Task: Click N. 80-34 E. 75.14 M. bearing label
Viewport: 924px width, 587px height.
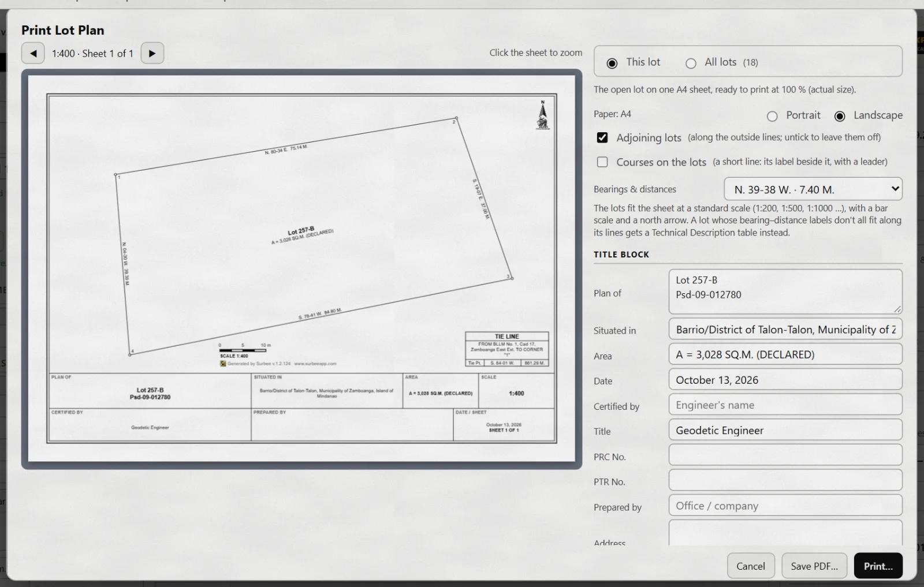Action: pyautogui.click(x=286, y=149)
